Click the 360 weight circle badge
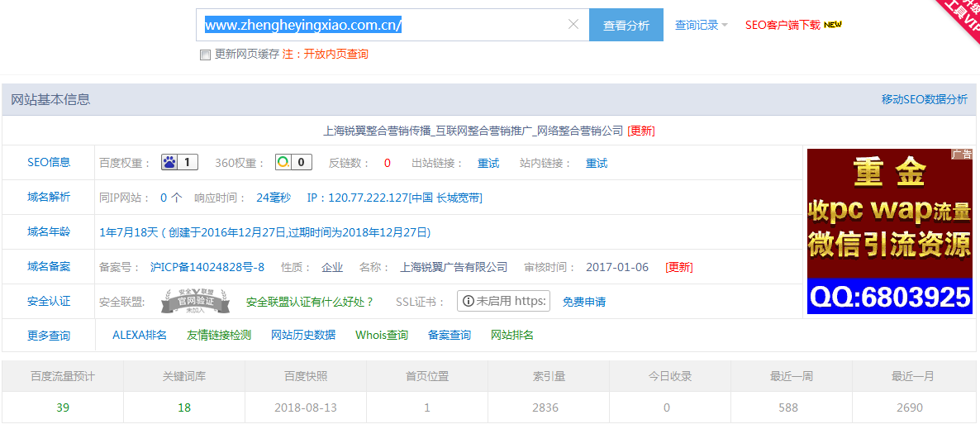Viewport: 980px width, 429px height. click(x=293, y=163)
